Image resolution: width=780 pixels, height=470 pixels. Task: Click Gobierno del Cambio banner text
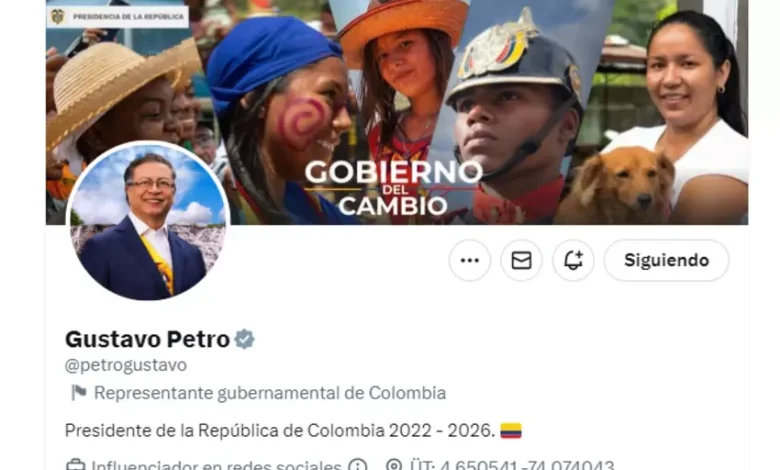pyautogui.click(x=393, y=188)
